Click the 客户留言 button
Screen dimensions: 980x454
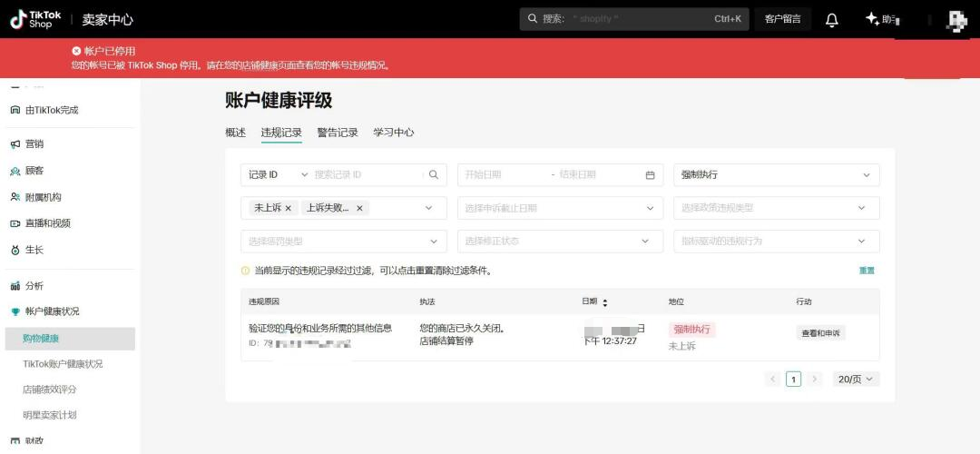(782, 19)
